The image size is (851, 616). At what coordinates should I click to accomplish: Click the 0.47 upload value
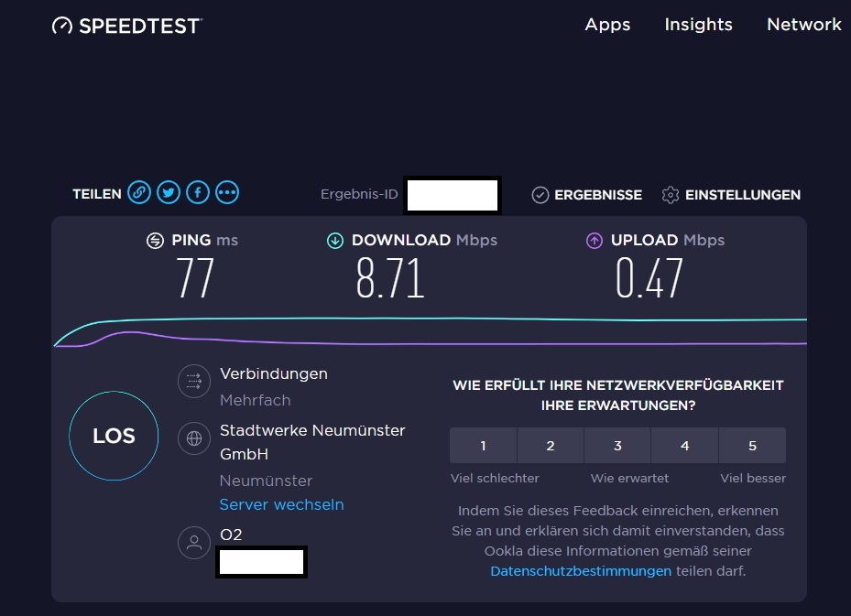point(649,278)
